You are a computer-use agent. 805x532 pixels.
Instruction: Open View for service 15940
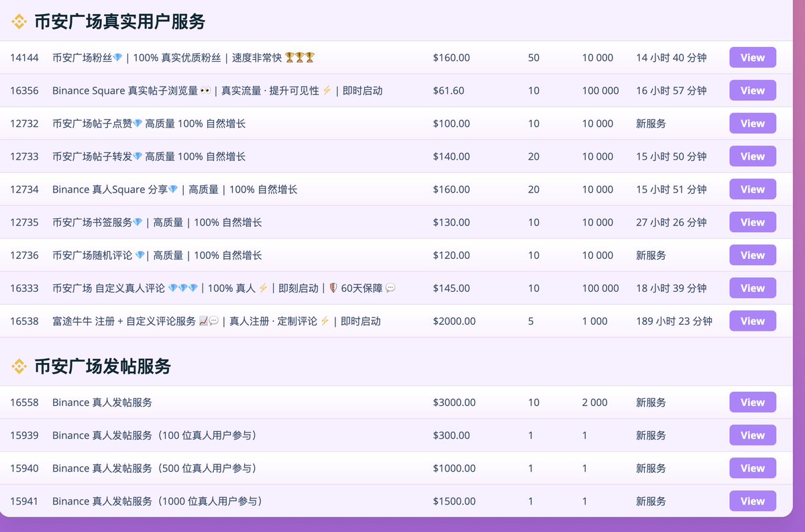click(753, 468)
